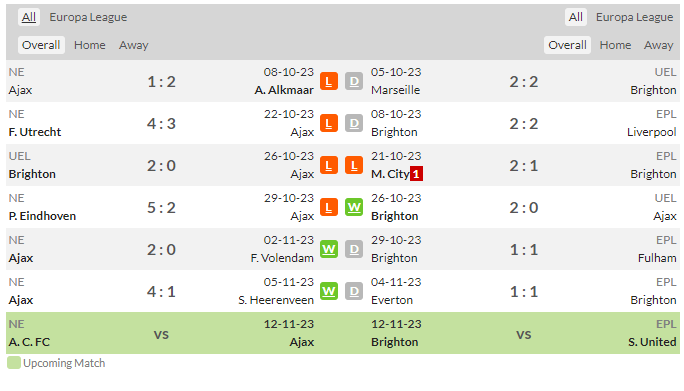Select the left Europa League filter tab

point(88,17)
